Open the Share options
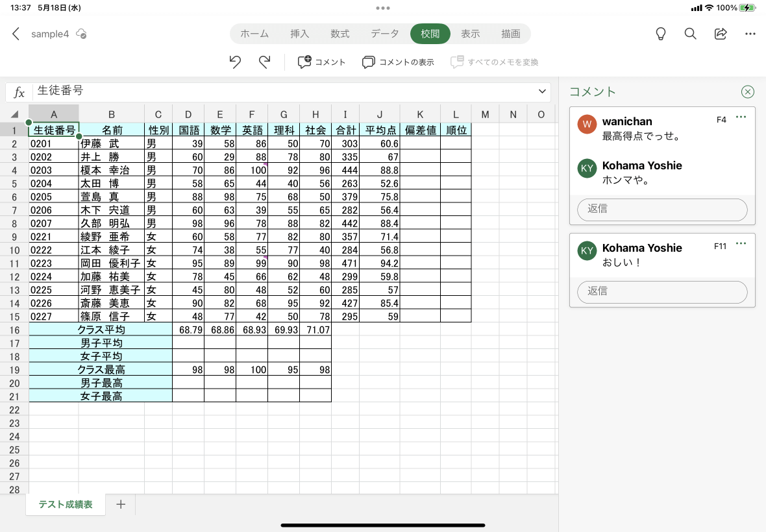Viewport: 766px width, 532px height. [x=721, y=34]
